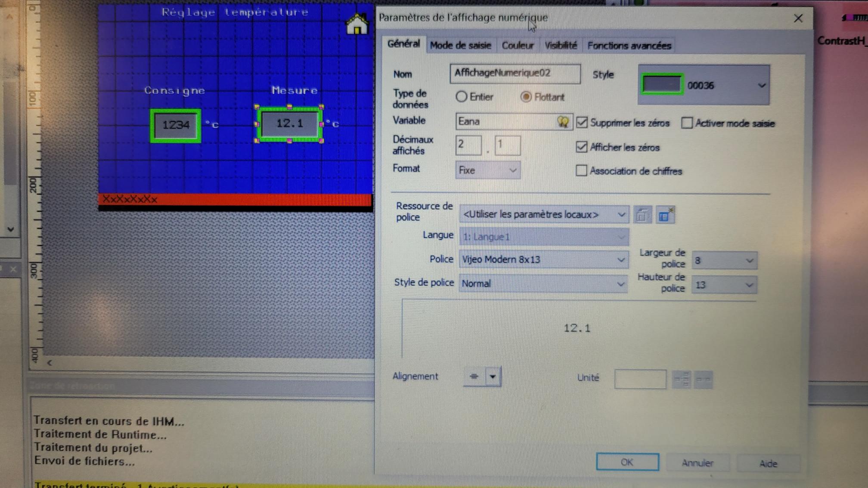This screenshot has width=868, height=488.
Task: Click the new font resource icon
Action: pos(665,215)
